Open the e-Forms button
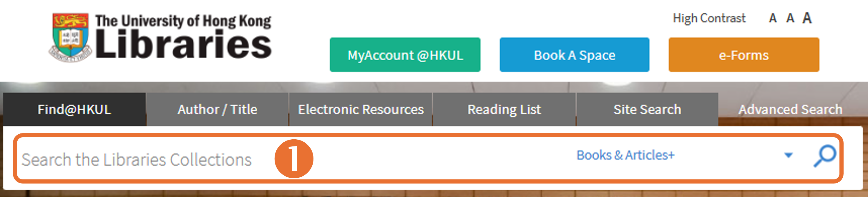868x223 pixels. click(744, 55)
